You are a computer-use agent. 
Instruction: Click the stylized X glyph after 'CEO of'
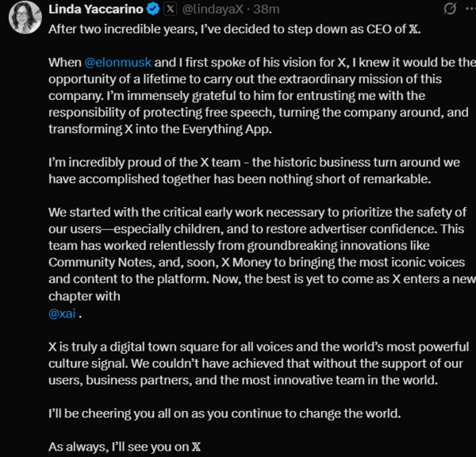pyautogui.click(x=413, y=29)
